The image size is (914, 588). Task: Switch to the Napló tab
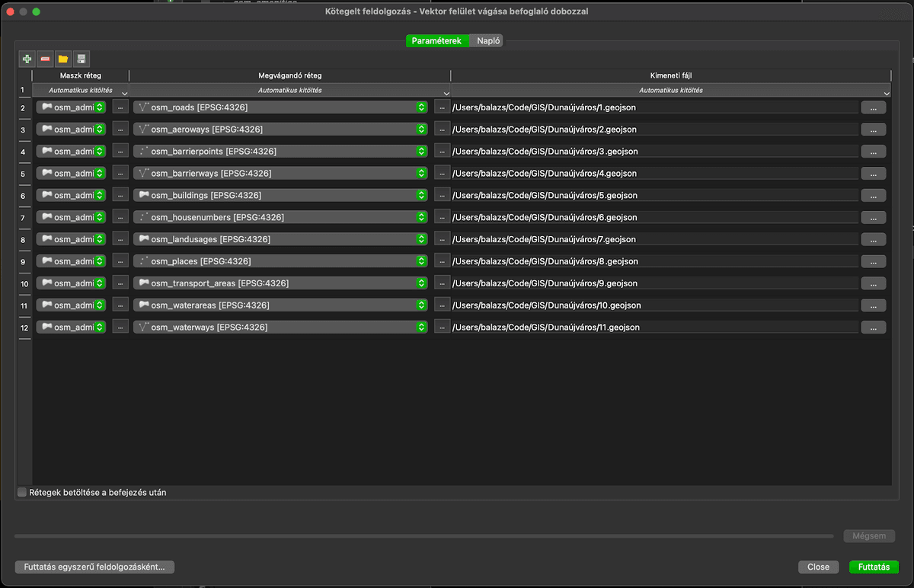point(488,41)
